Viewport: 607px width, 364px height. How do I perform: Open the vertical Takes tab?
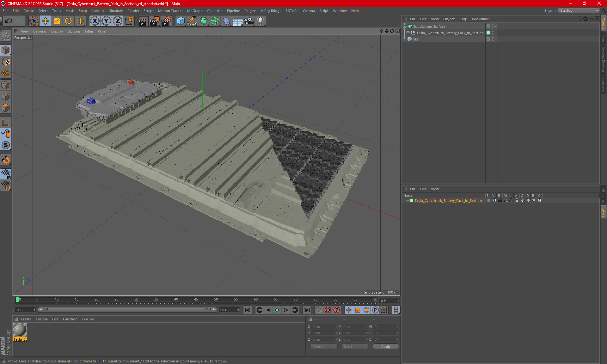tap(604, 38)
